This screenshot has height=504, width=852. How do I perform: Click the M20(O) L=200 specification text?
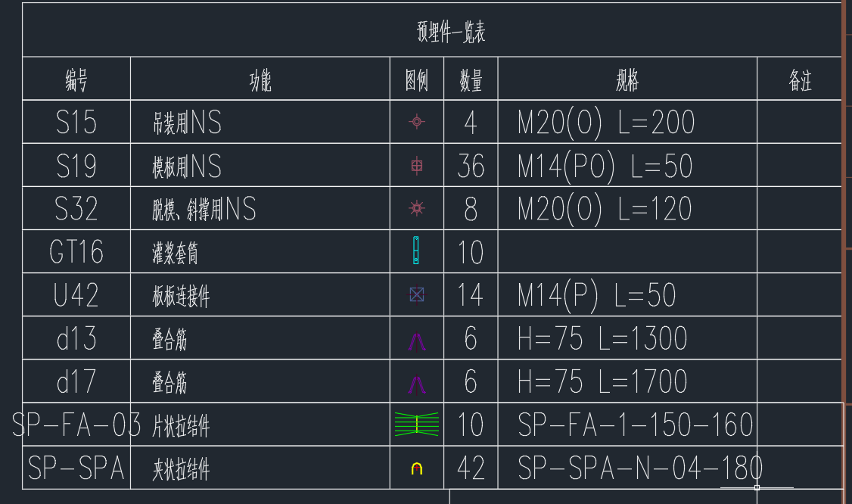[x=606, y=123]
